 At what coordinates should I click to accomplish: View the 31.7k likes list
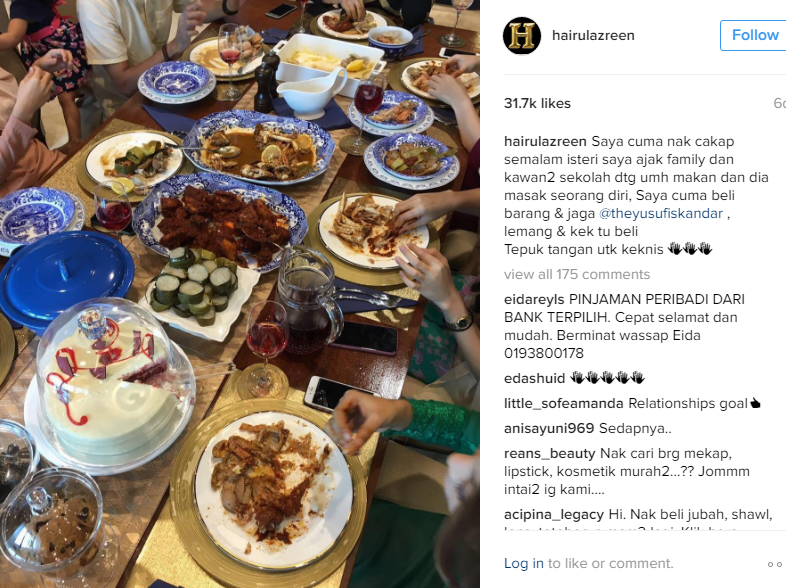537,103
